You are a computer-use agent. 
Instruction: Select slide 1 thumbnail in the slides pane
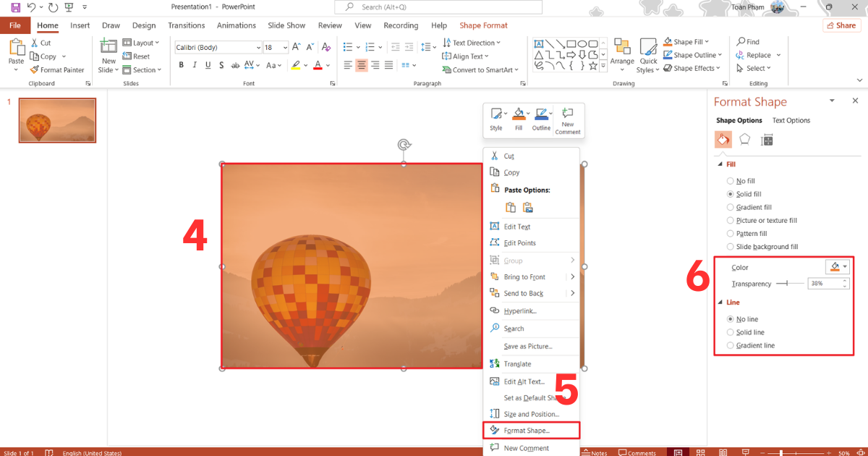(x=57, y=120)
